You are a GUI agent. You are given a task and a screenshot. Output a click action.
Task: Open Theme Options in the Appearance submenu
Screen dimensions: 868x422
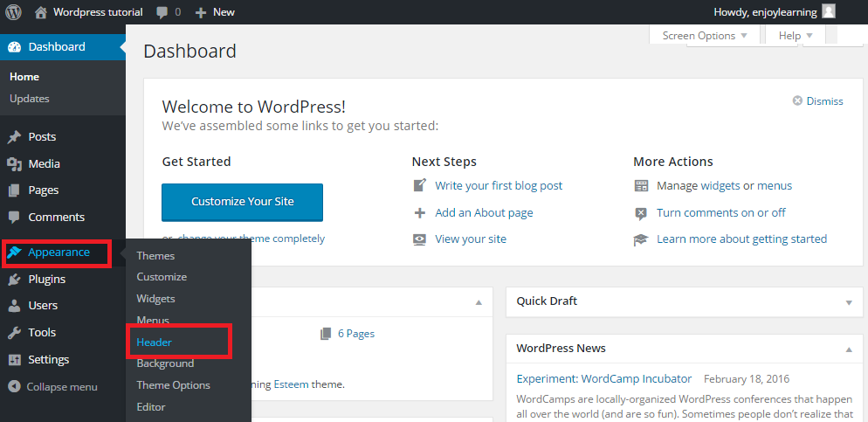[173, 385]
